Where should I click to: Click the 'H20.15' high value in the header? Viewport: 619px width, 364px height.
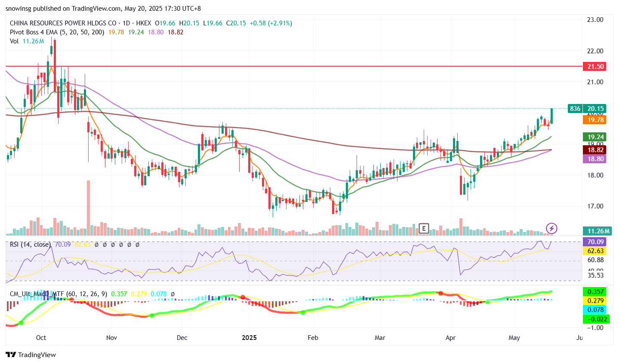click(189, 23)
